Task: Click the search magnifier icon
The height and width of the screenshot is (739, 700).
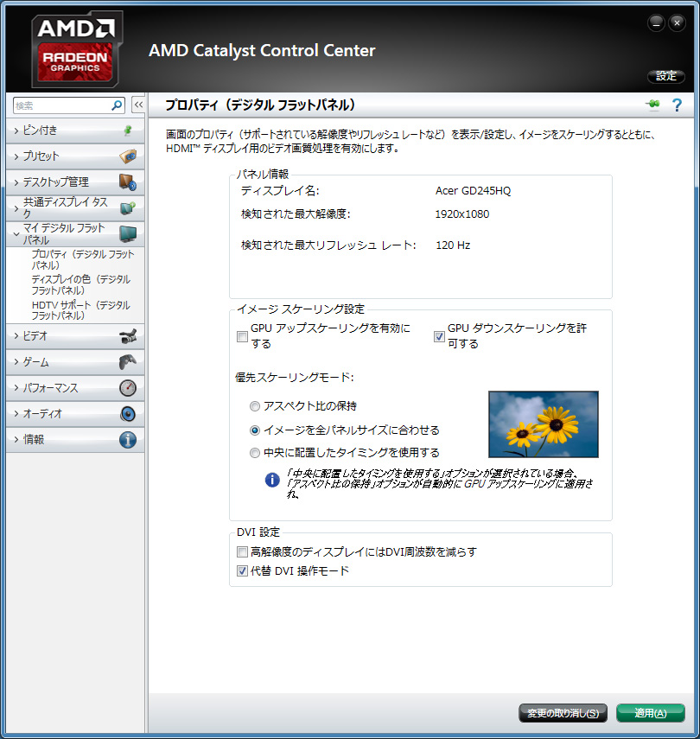Action: [117, 105]
